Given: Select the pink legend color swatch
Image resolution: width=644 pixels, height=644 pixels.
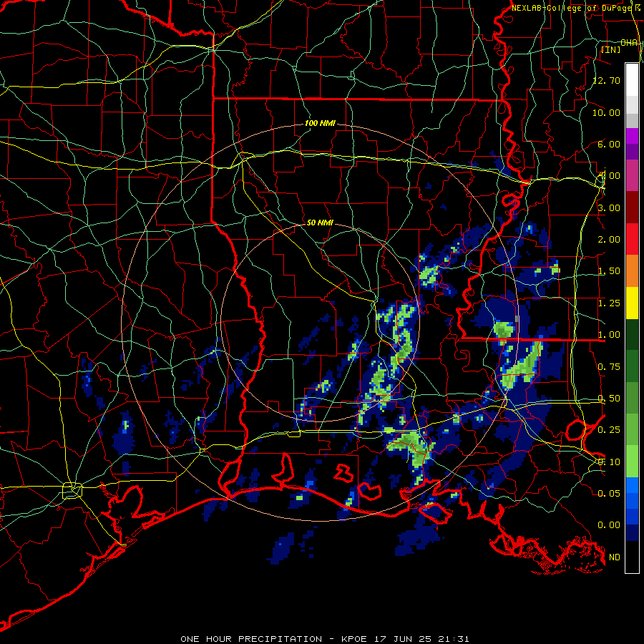Looking at the screenshot, I should coord(632,175).
